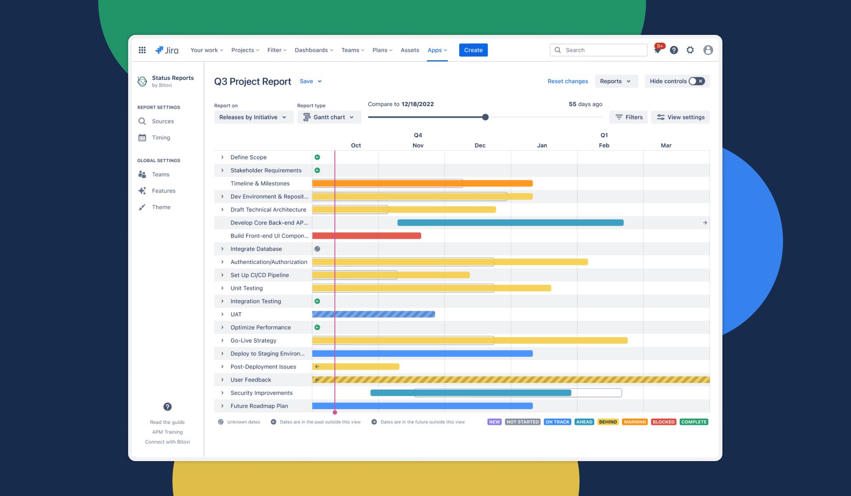
Task: Open Theme in global settings
Action: [160, 207]
